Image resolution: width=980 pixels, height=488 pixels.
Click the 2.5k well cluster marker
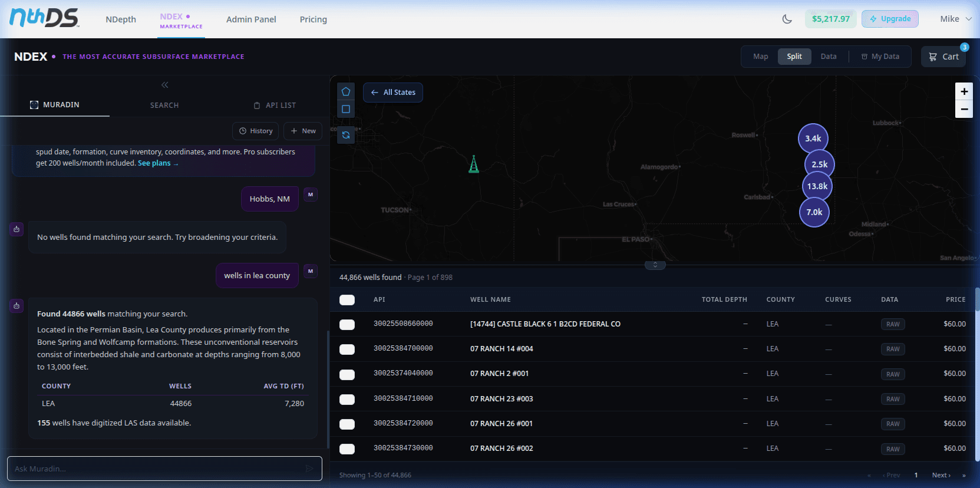820,164
